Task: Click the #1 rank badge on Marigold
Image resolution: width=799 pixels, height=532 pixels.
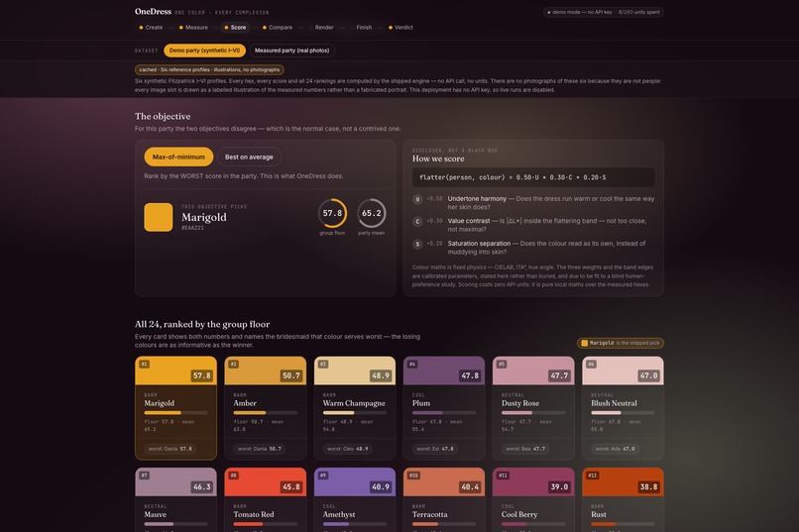Action: tap(144, 364)
